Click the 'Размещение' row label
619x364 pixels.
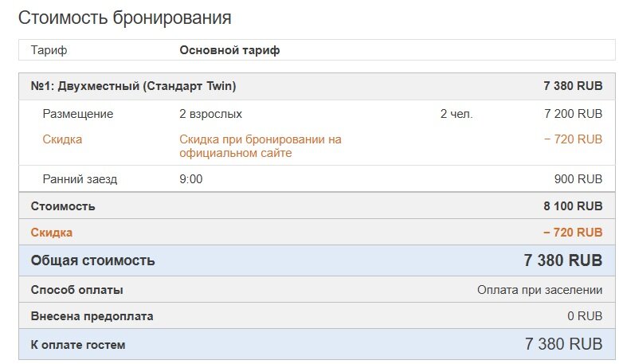pyautogui.click(x=78, y=114)
